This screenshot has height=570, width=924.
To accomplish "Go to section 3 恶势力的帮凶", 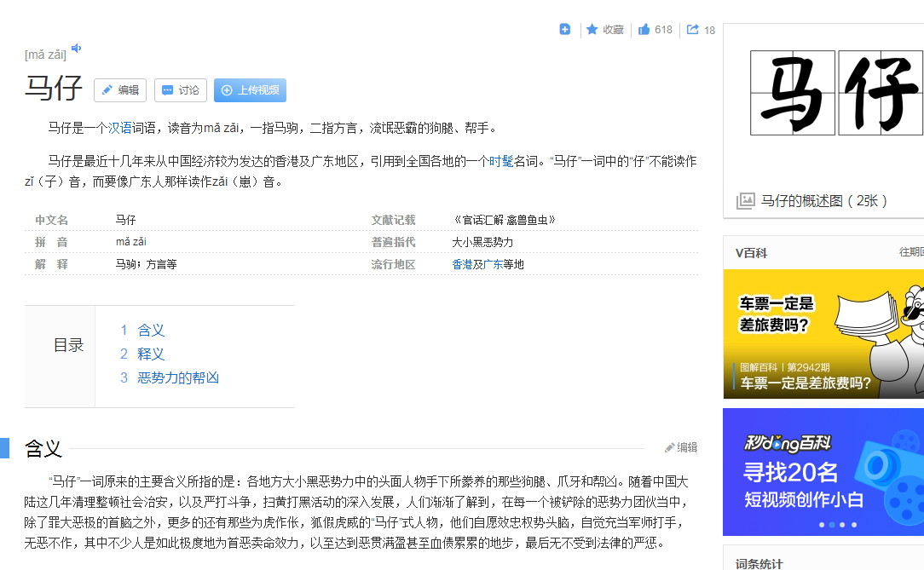I will click(x=177, y=378).
